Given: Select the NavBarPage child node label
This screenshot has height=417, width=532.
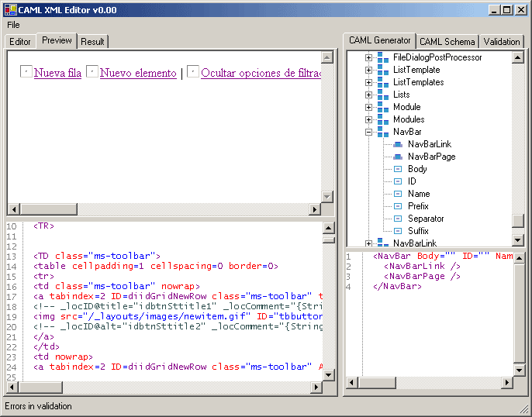Looking at the screenshot, I should [431, 157].
